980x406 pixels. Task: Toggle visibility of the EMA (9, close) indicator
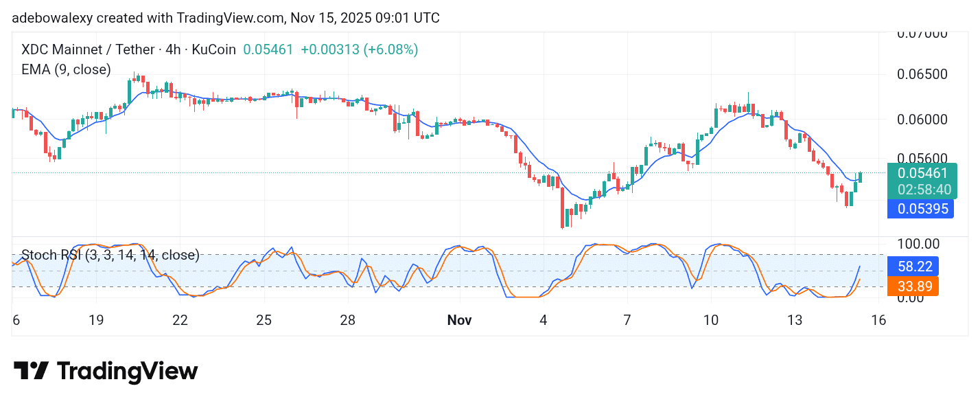66,69
